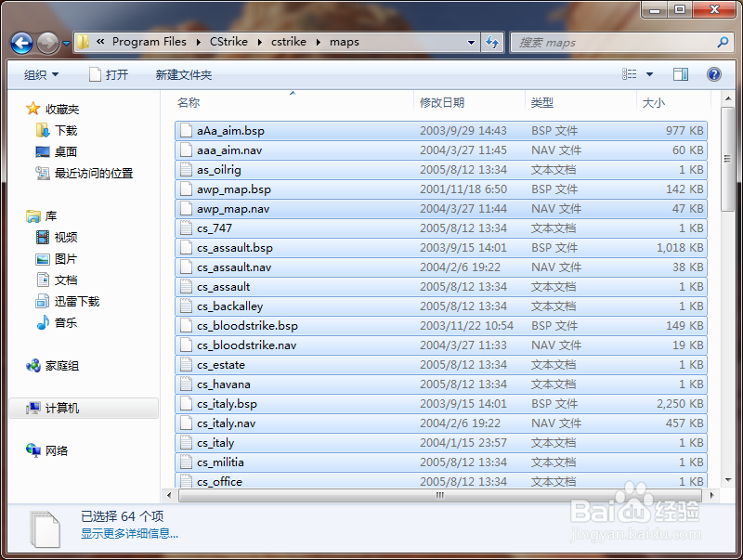
Task: Select file aaa_aim.nav
Action: pyautogui.click(x=441, y=150)
